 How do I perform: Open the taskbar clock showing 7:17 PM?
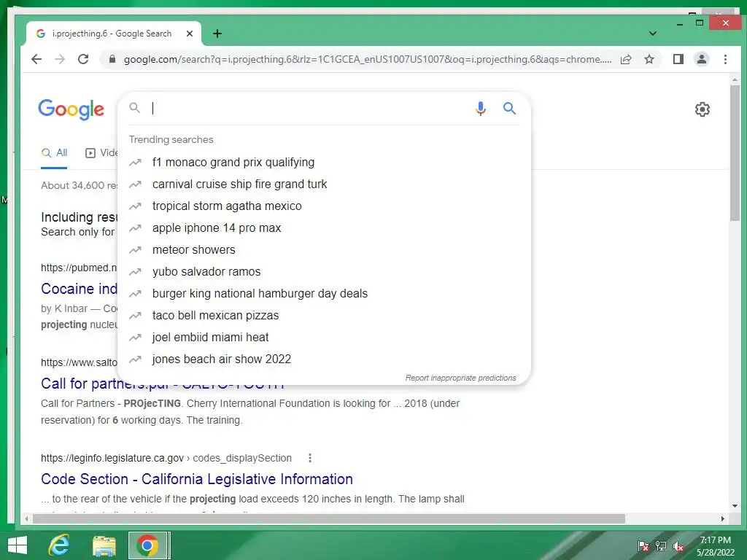(715, 546)
